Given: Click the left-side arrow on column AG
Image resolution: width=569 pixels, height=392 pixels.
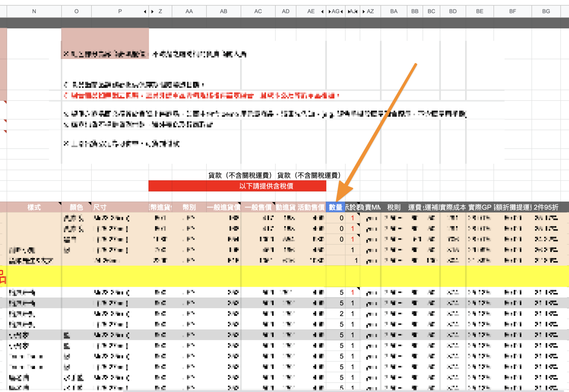Looking at the screenshot, I should (x=330, y=12).
